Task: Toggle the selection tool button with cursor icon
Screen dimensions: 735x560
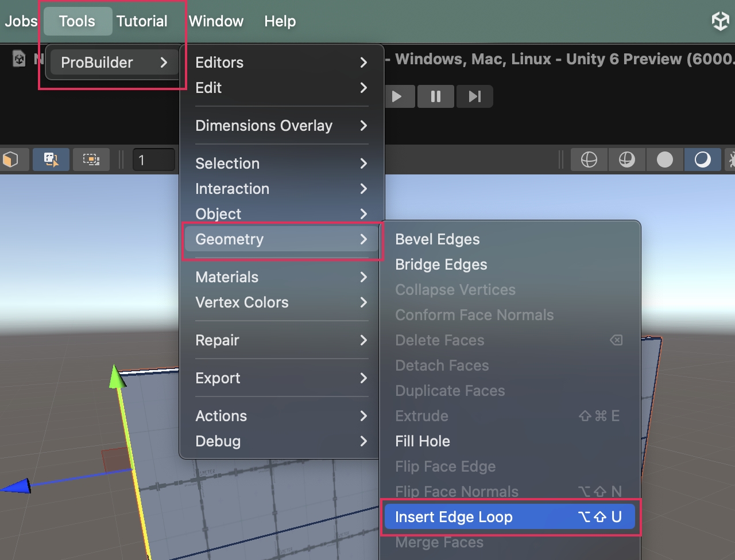Action: (51, 160)
